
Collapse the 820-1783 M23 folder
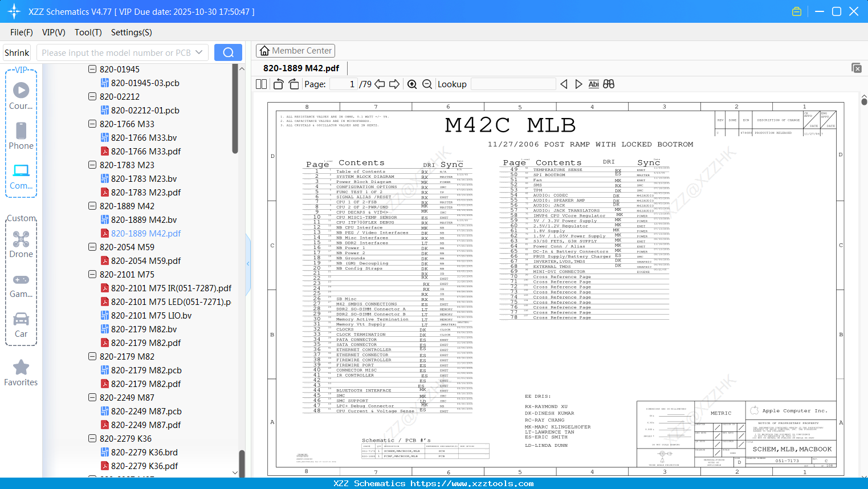click(92, 165)
